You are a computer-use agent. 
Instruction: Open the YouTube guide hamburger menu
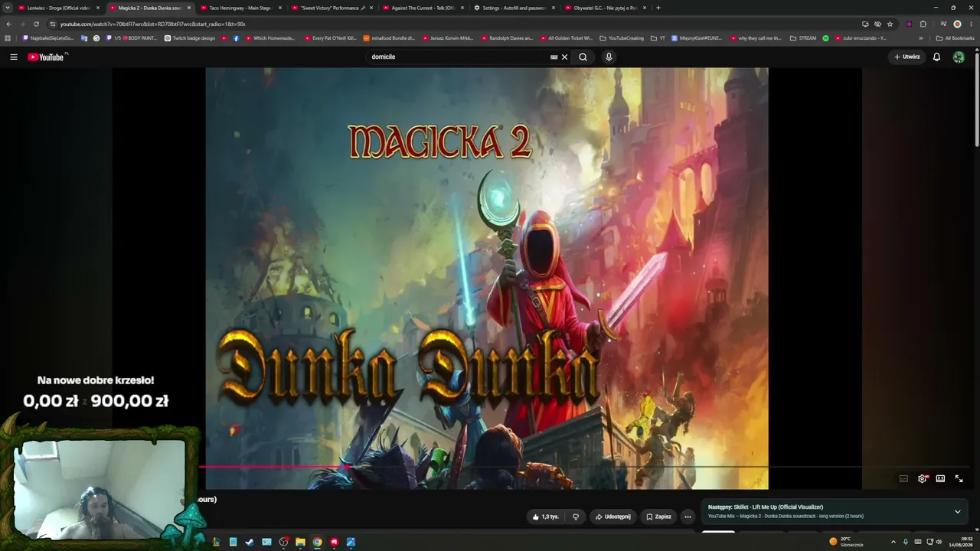tap(13, 57)
